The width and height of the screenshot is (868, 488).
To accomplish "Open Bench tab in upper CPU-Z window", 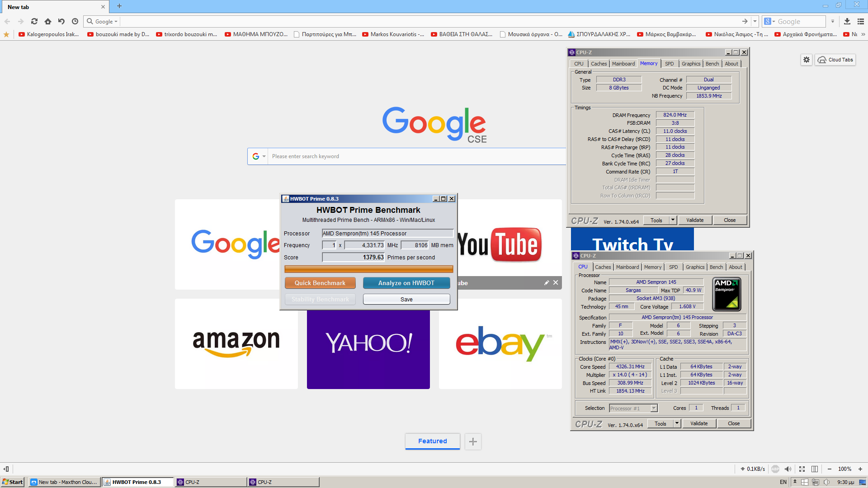I will tap(712, 64).
